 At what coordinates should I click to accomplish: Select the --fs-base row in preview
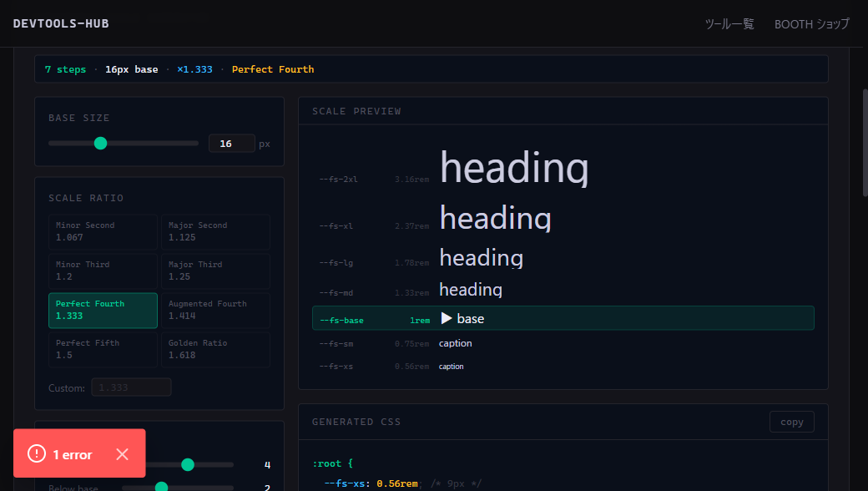pos(563,318)
